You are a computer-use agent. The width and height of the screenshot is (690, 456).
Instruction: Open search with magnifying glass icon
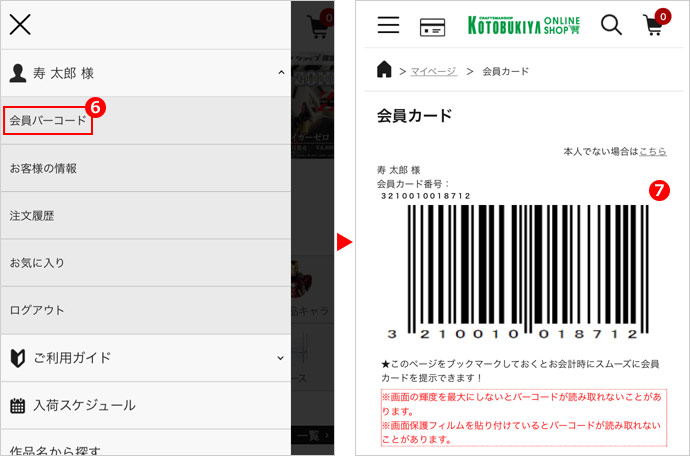[611, 25]
